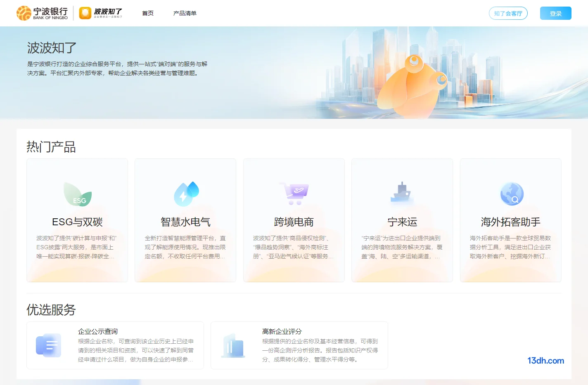Click the 波波知了 orange logo
Image resolution: width=588 pixels, height=385 pixels.
pos(101,13)
